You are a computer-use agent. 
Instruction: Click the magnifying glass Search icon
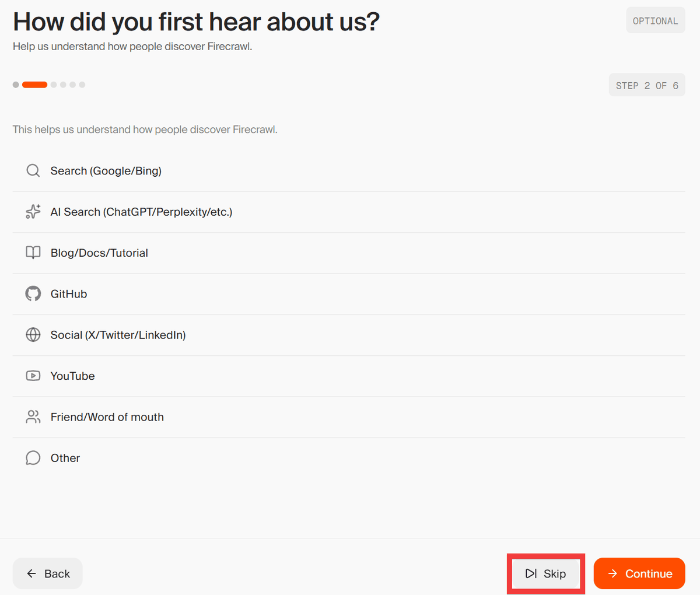click(33, 171)
